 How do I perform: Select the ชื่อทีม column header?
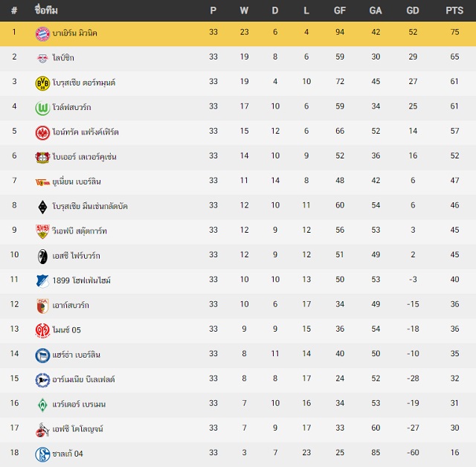[46, 10]
